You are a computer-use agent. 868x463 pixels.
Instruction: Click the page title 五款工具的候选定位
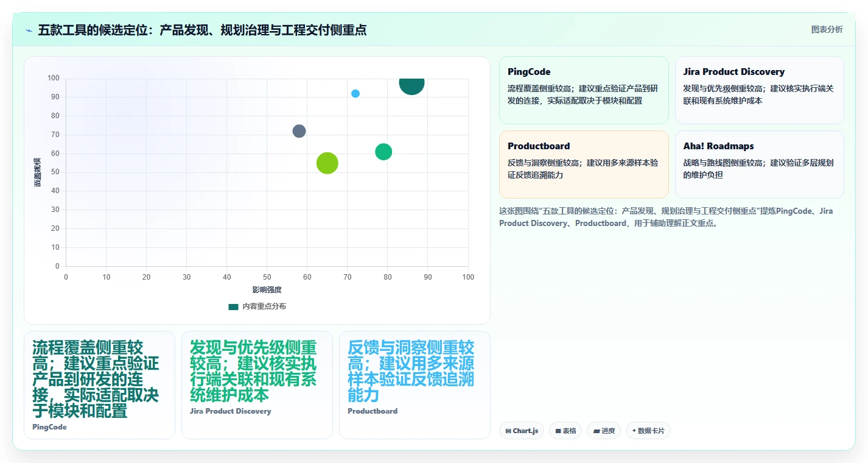[202, 30]
